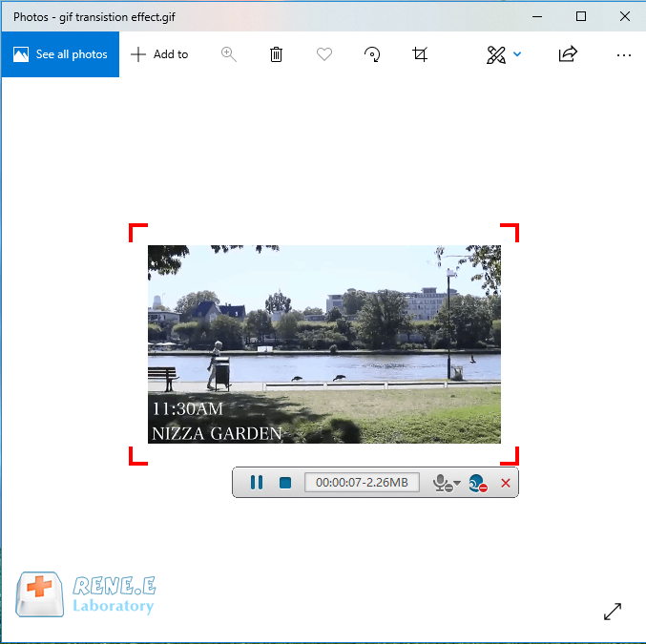Toggle the microphone on recorder bar

click(441, 483)
